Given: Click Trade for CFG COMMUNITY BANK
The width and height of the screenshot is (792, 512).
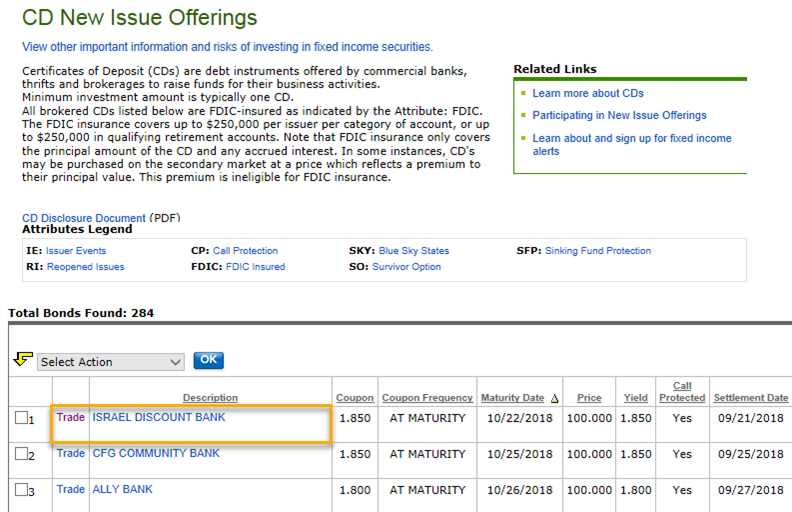Looking at the screenshot, I should click(70, 453).
